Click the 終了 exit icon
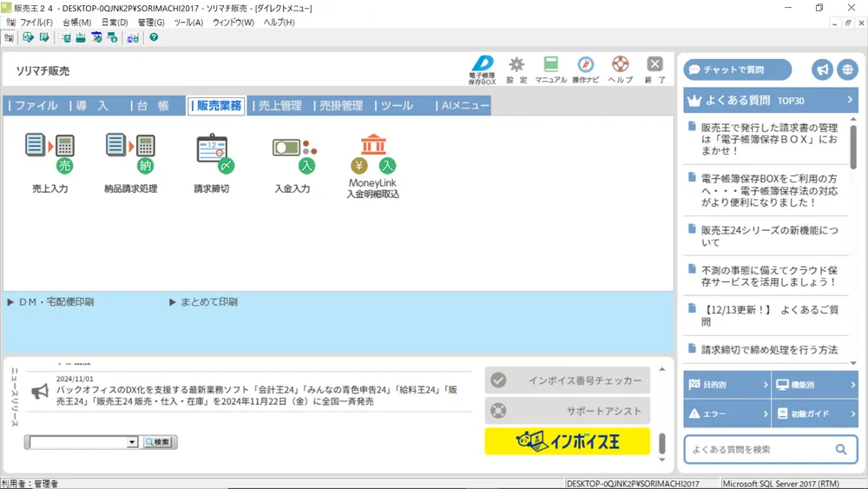The width and height of the screenshot is (868, 489). coord(655,68)
